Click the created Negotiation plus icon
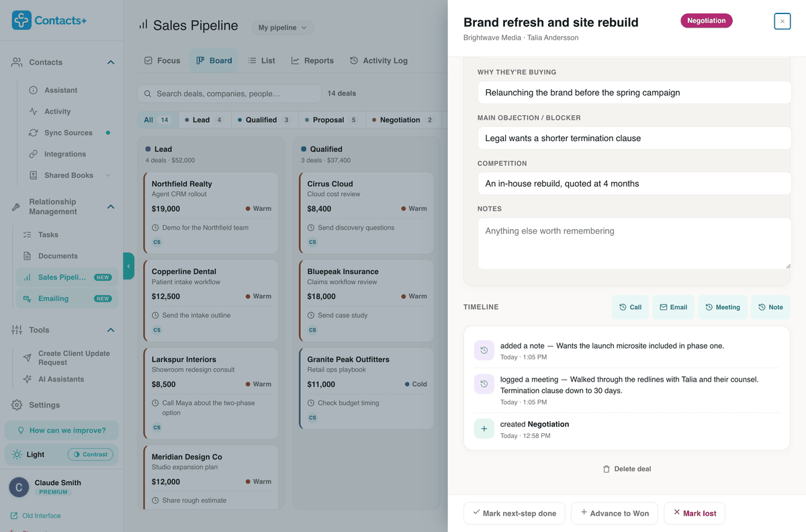 pos(484,429)
